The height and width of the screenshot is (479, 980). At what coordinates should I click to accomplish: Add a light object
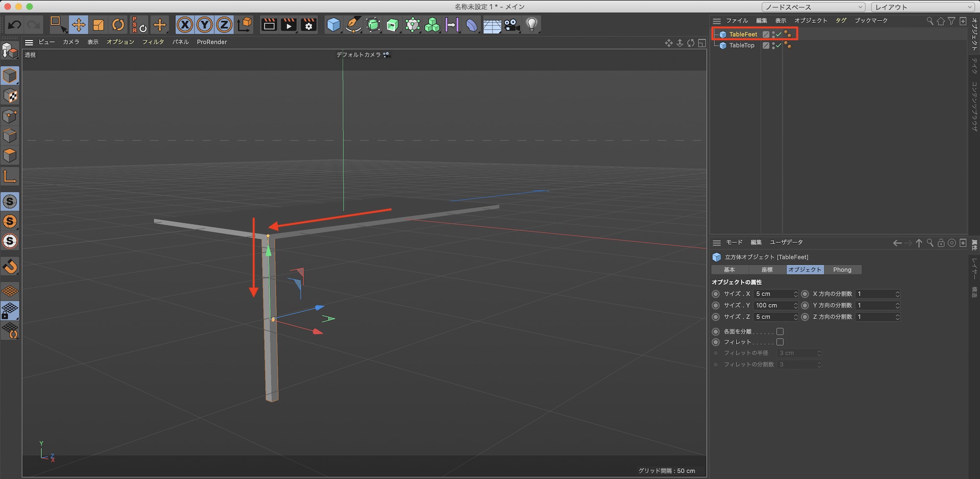coord(532,25)
